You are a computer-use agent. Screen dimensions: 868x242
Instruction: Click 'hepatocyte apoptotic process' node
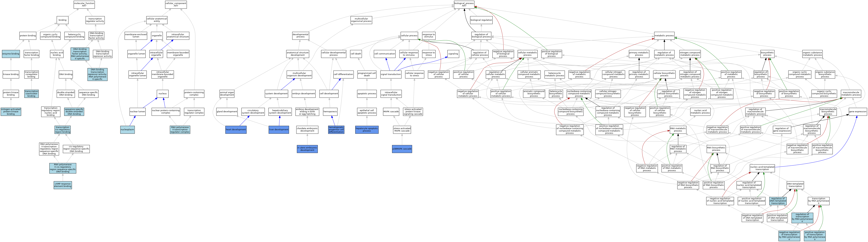click(367, 130)
